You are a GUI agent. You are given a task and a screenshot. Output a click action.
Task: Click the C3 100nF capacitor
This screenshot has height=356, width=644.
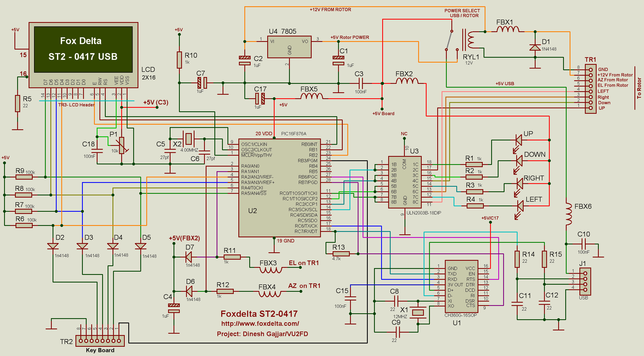point(361,83)
